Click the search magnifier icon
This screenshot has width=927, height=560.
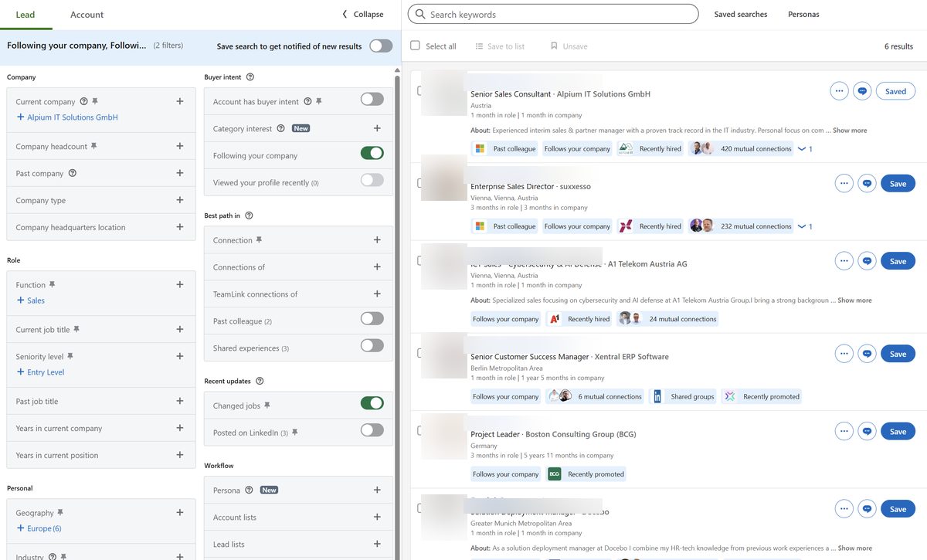click(x=419, y=14)
